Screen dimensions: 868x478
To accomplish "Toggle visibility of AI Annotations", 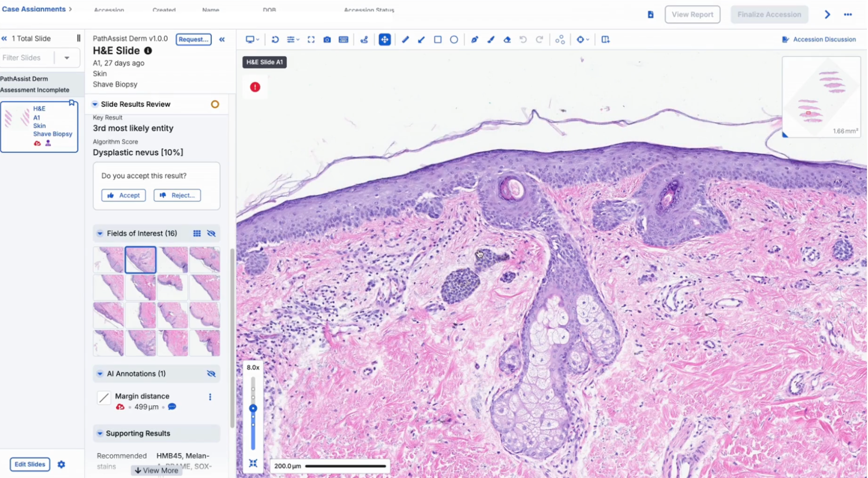I will click(211, 374).
